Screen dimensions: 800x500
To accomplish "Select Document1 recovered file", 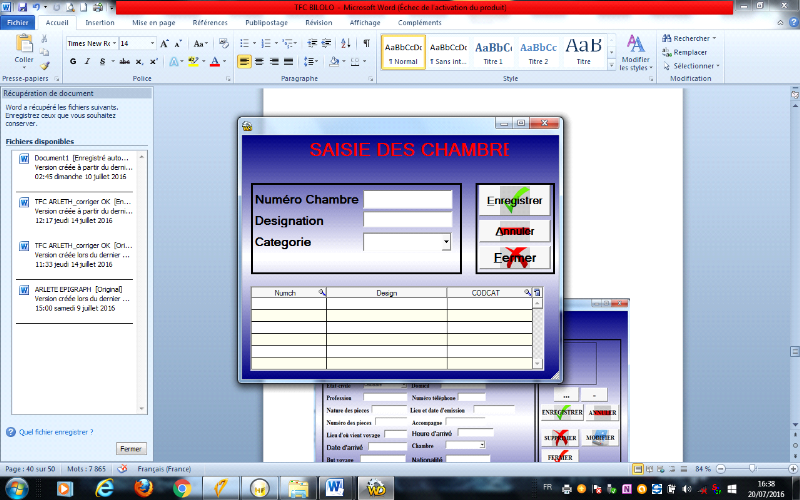I will 76,167.
